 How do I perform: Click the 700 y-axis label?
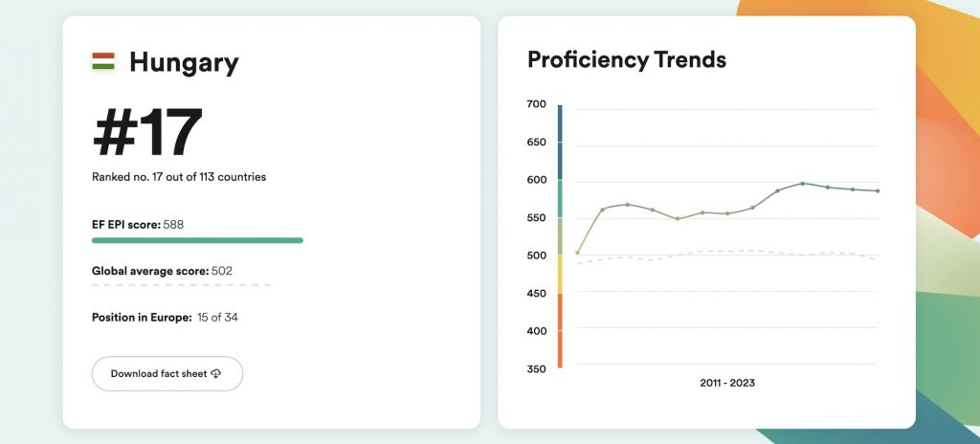click(536, 104)
